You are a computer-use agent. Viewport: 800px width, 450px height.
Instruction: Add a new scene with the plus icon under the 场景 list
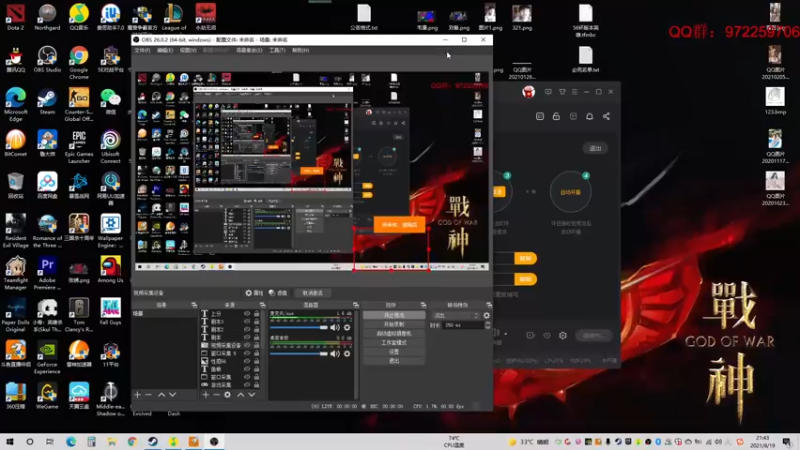coord(137,394)
